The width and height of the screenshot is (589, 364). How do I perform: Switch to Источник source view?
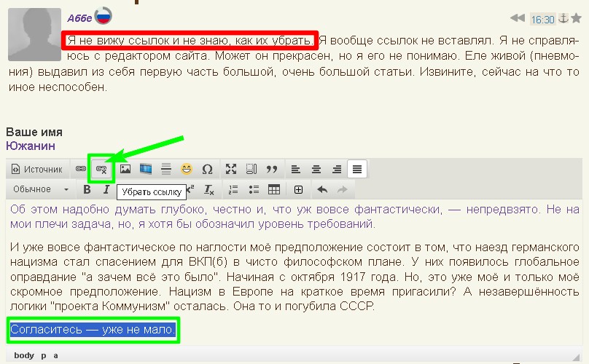coord(37,169)
